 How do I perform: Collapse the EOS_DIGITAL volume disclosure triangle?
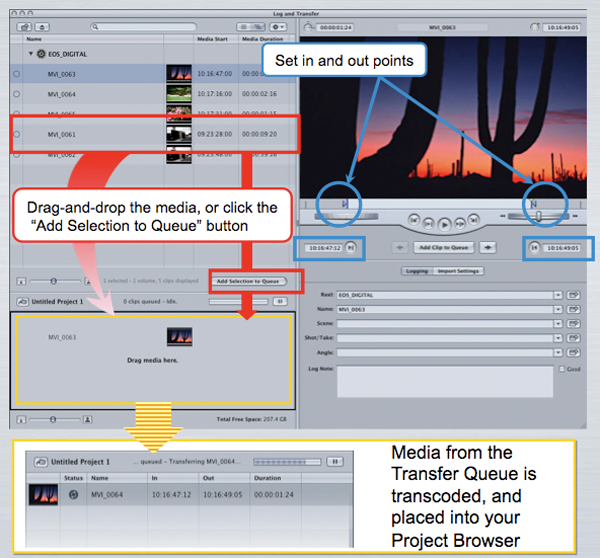click(x=31, y=54)
